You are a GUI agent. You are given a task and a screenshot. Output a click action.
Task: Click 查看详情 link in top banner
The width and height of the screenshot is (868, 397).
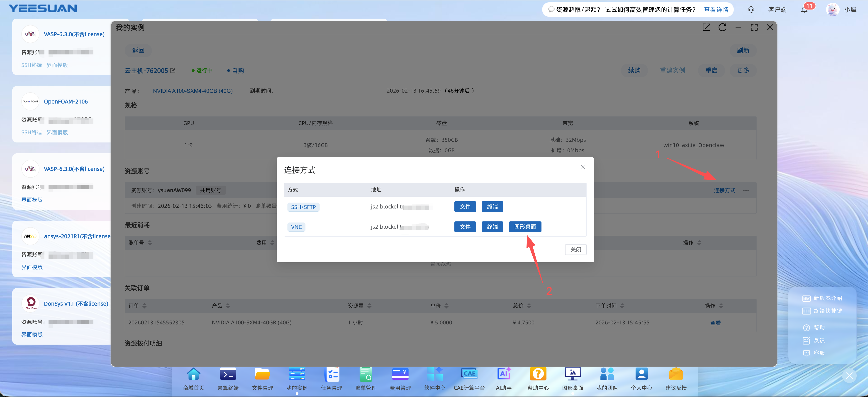(x=716, y=10)
